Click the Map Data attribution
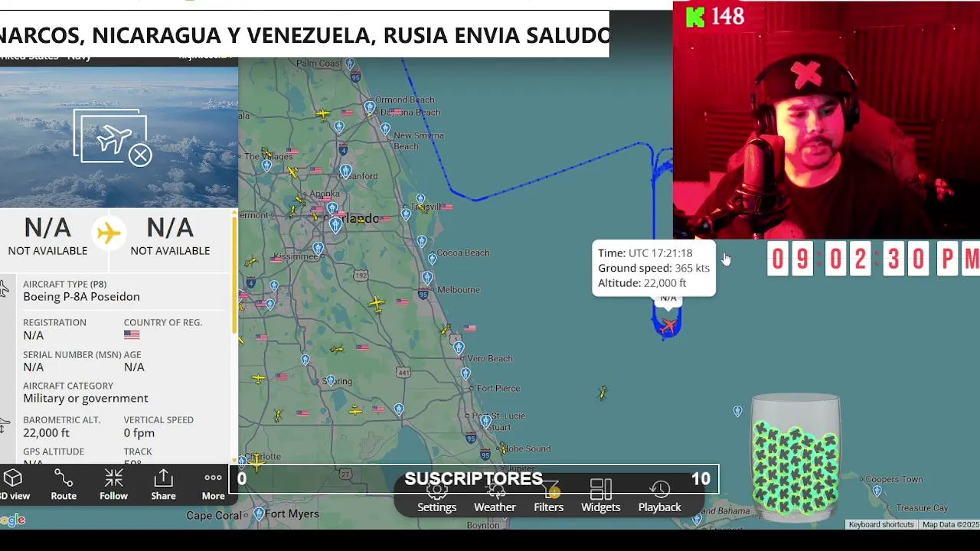The height and width of the screenshot is (551, 980). 950,525
